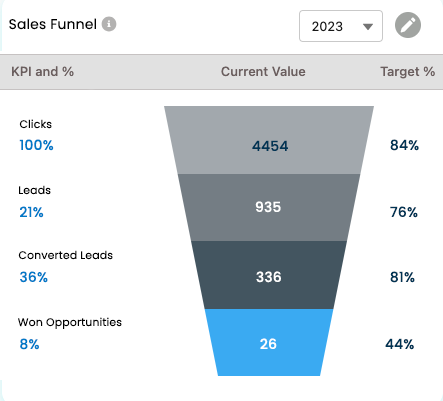Click the Converted Leads segment showing 336

tap(269, 275)
